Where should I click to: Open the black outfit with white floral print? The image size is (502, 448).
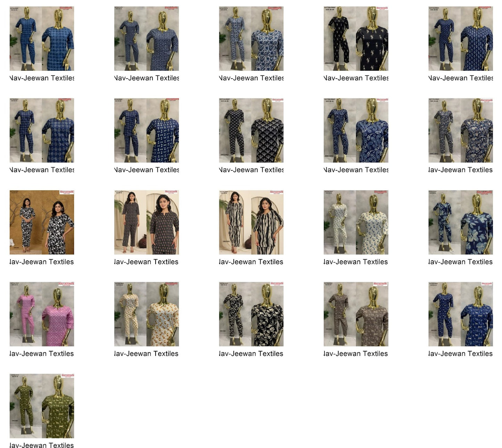(251, 314)
